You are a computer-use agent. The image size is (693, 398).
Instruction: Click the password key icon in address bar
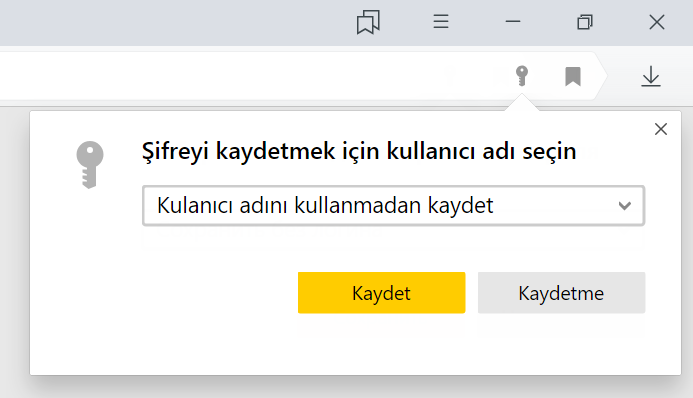(522, 76)
